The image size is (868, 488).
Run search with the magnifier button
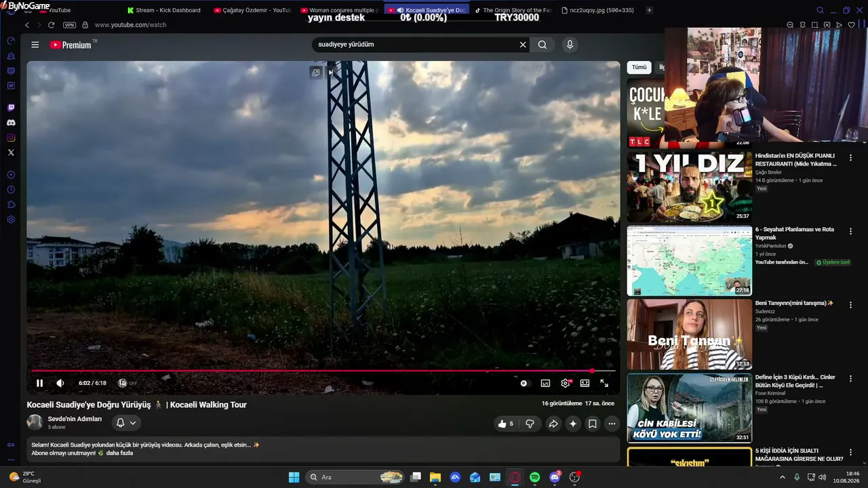pos(542,45)
